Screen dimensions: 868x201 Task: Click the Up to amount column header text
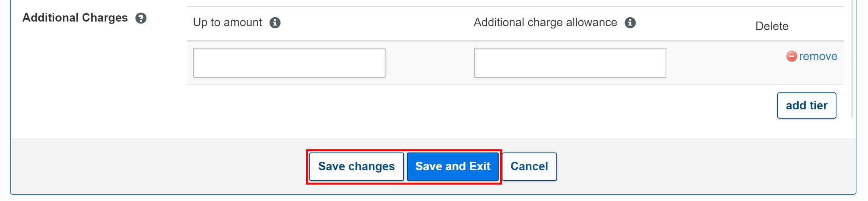tap(227, 22)
